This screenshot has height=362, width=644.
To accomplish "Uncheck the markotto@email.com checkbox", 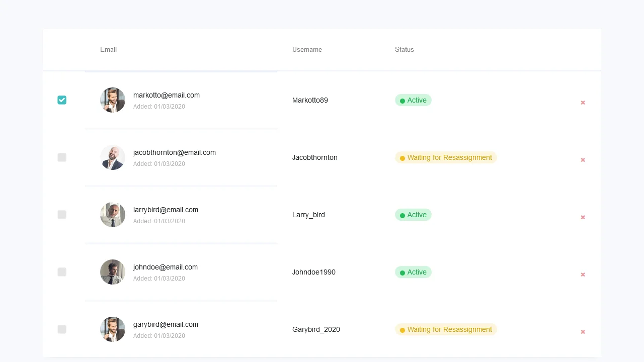I will [x=62, y=100].
